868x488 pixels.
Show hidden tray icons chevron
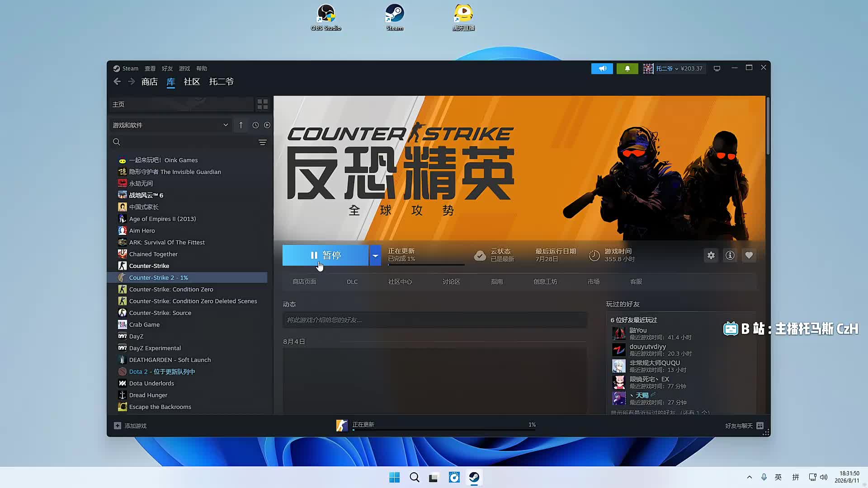[749, 477]
